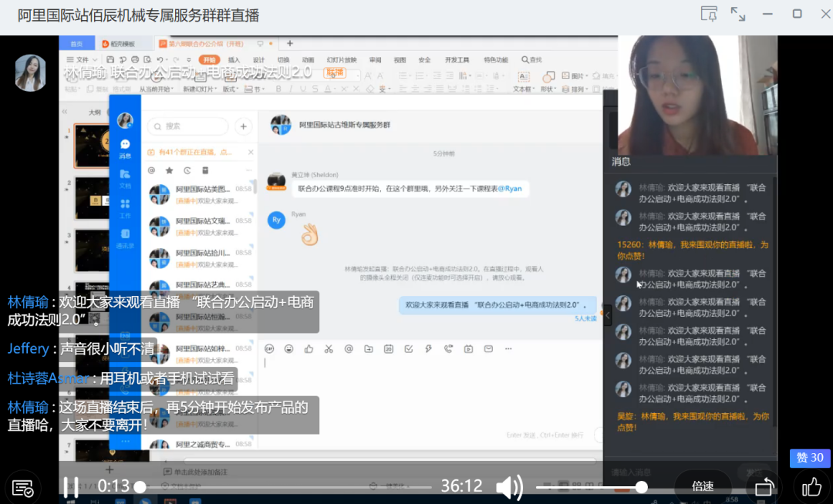Collapse the live panel with the arrow handle
The width and height of the screenshot is (833, 504).
coord(607,315)
